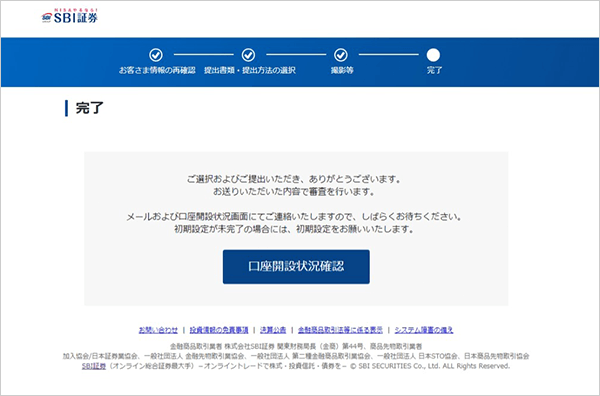This screenshot has height=396, width=600.
Task: Open the 金融商品取引法等に係る表示 link
Action: (x=340, y=330)
